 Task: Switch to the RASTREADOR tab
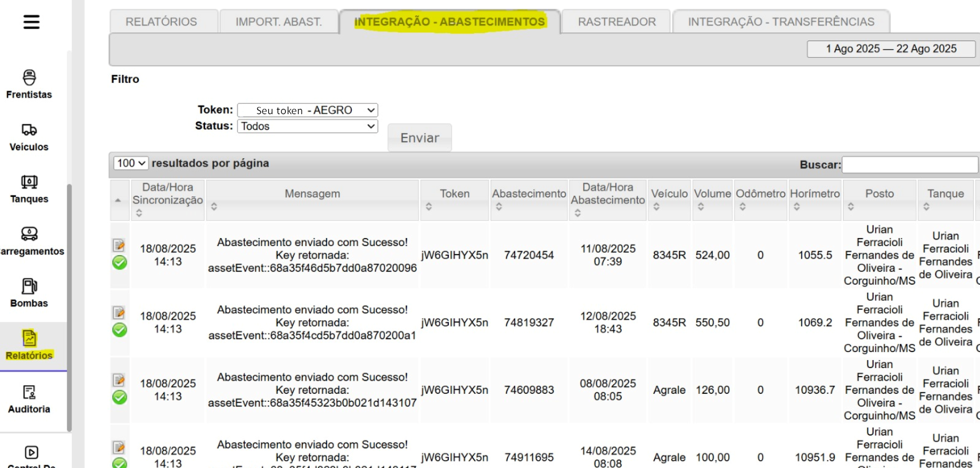click(x=616, y=22)
